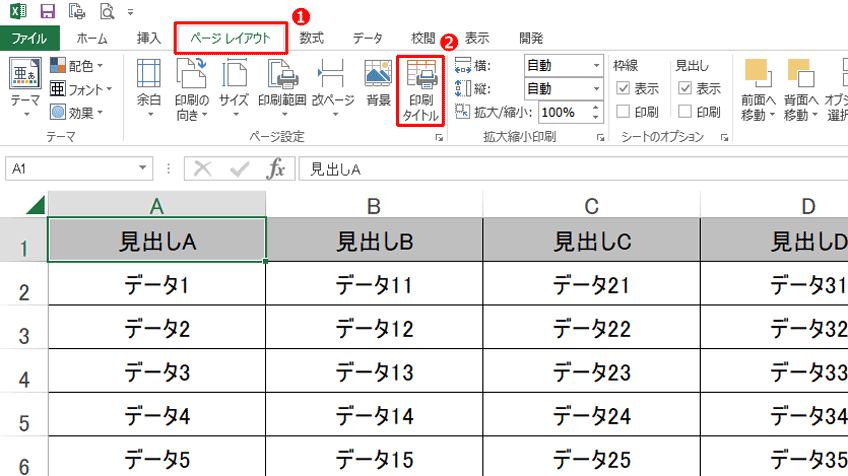Click the formula bar showing 見出しA
This screenshot has height=476, width=848.
point(573,169)
